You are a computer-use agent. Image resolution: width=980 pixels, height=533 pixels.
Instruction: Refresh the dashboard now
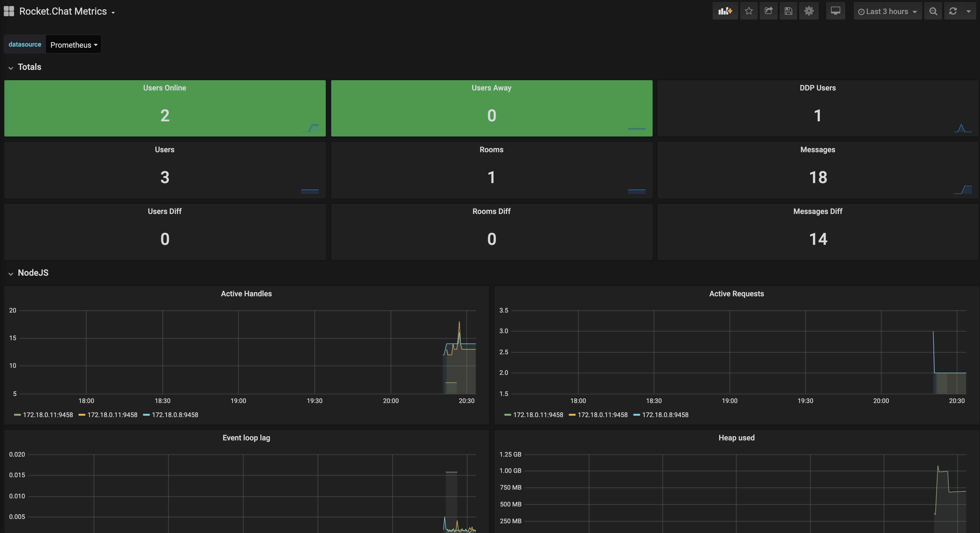pyautogui.click(x=953, y=11)
